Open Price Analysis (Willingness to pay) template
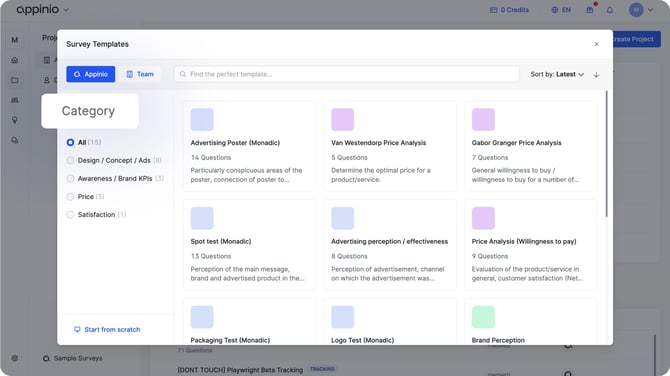The image size is (670, 376). [x=531, y=245]
